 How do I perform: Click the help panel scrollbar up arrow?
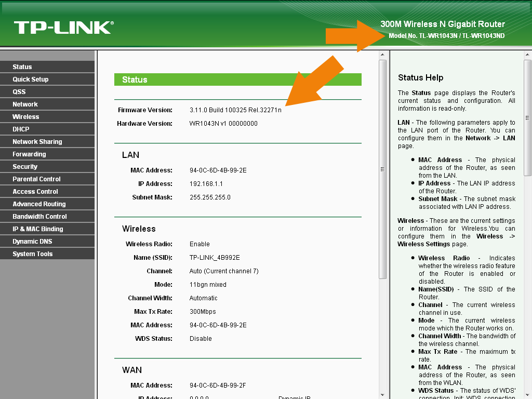(527, 55)
